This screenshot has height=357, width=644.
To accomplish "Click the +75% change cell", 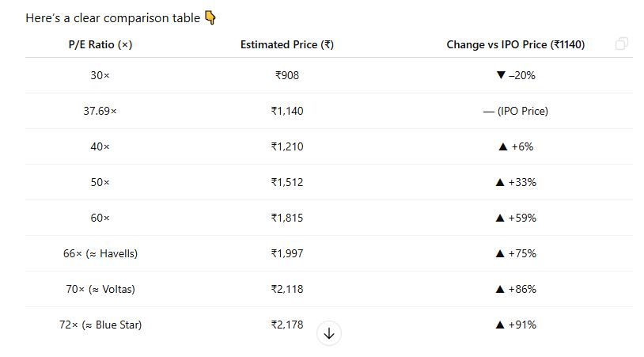I will tap(515, 253).
